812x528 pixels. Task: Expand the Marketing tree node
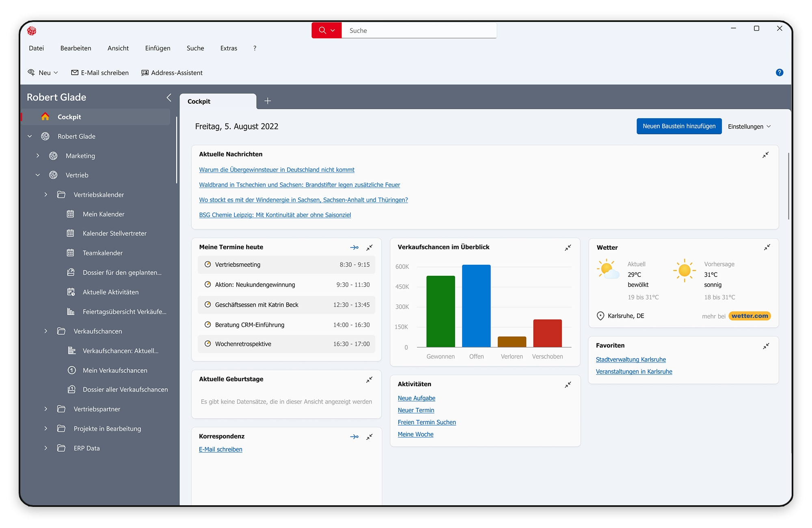tap(38, 156)
